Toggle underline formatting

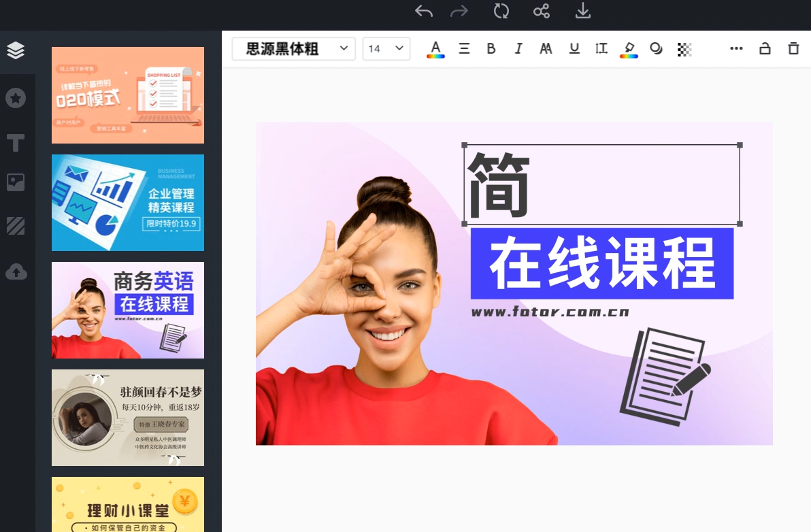[x=574, y=48]
